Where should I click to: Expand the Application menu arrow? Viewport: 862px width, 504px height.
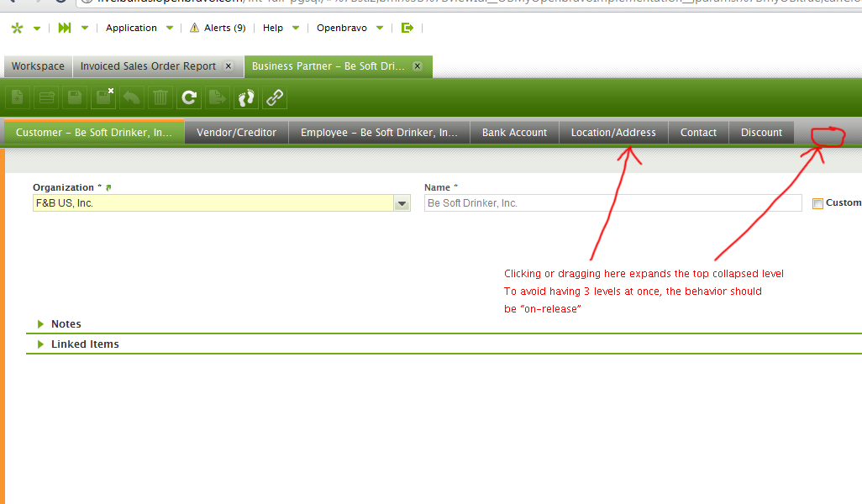[x=170, y=28]
